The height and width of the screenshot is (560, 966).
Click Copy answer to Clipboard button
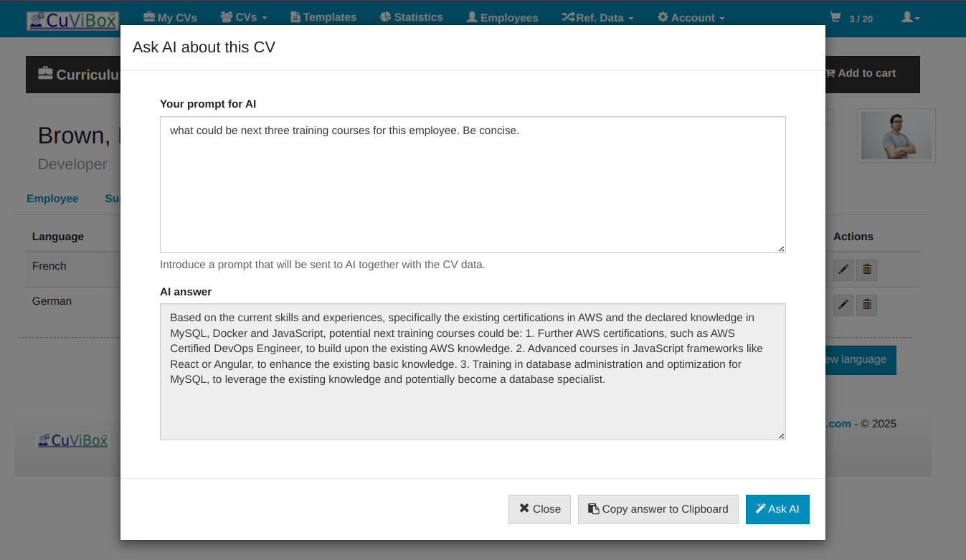click(658, 509)
